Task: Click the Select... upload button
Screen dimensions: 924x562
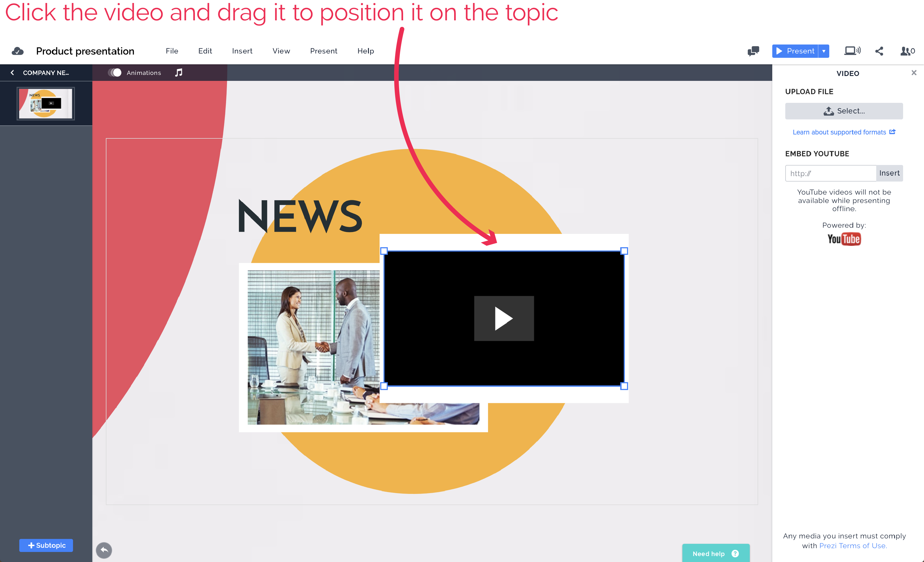Action: [x=844, y=111]
